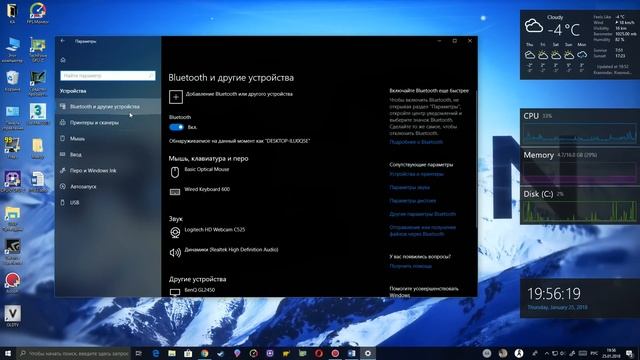Screen dimensions: 640x360
Task: Click the speaker device icon
Action: point(175,253)
